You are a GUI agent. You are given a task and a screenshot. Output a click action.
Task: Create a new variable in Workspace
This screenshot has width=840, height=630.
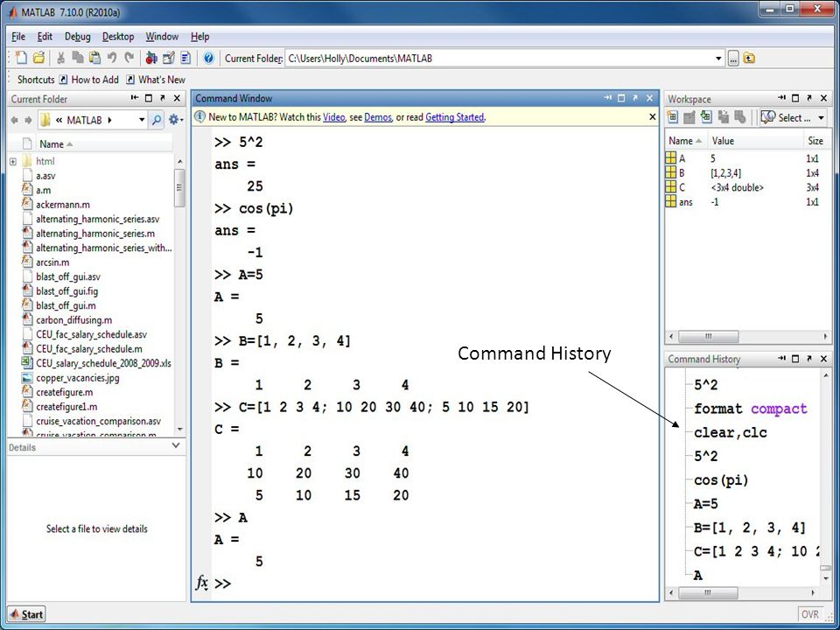point(673,116)
